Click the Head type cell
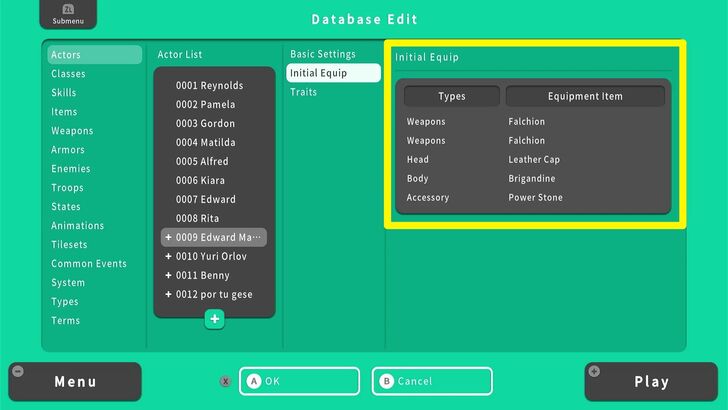Image resolution: width=728 pixels, height=410 pixels. [x=418, y=160]
